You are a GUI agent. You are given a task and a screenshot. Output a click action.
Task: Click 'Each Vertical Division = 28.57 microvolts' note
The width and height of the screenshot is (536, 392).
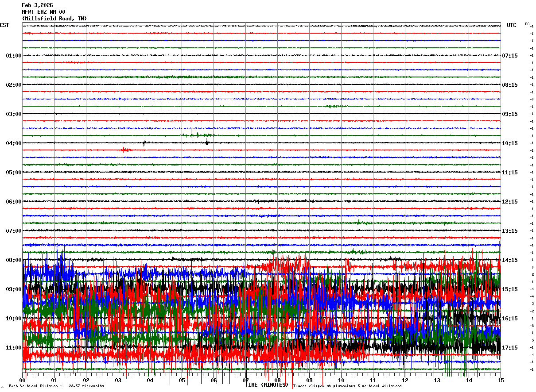56,386
